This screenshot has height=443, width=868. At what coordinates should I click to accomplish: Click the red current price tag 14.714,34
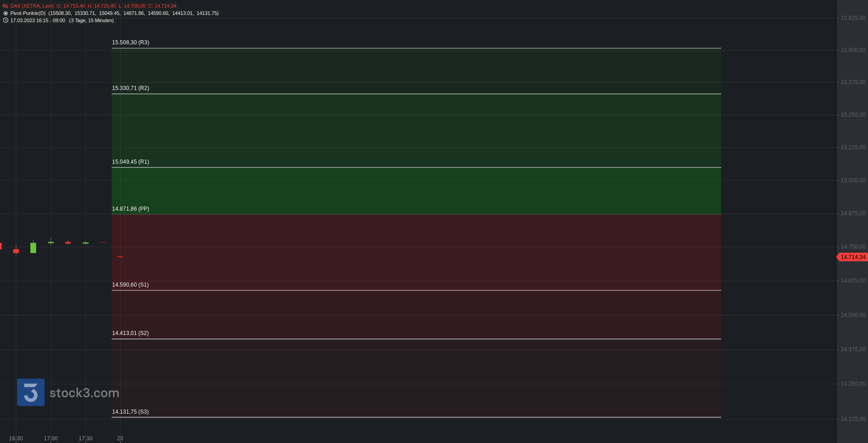852,257
